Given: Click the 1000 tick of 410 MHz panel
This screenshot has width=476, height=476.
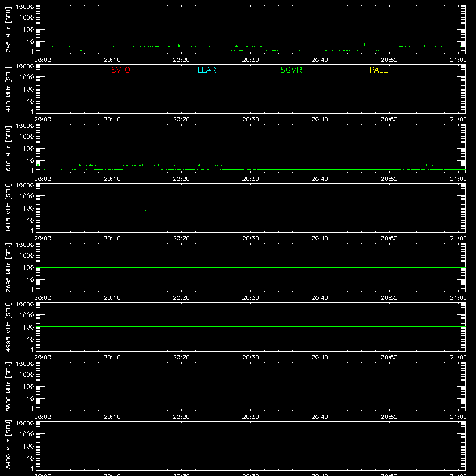Looking at the screenshot, I should (26, 77).
